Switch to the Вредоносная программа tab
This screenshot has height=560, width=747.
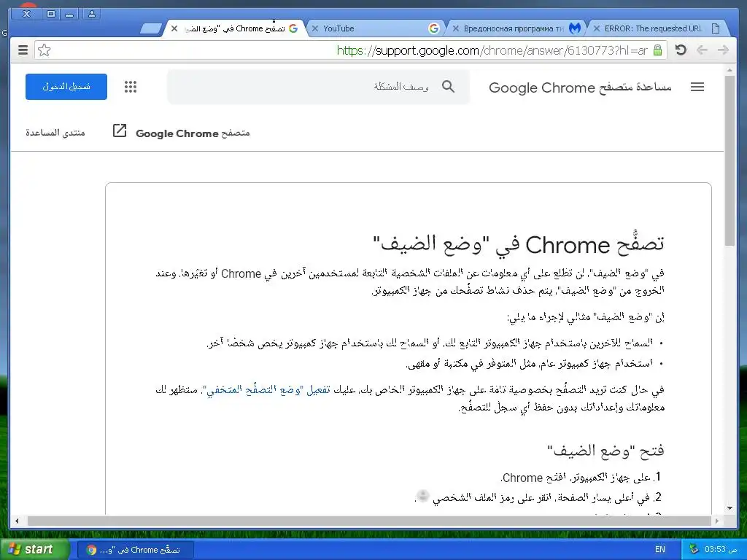click(x=516, y=28)
